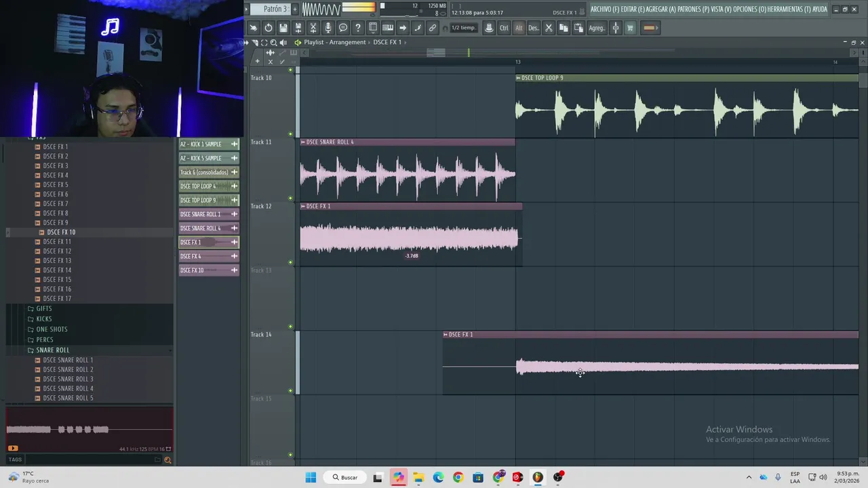Click the Windows Start button
The height and width of the screenshot is (488, 868).
click(311, 477)
